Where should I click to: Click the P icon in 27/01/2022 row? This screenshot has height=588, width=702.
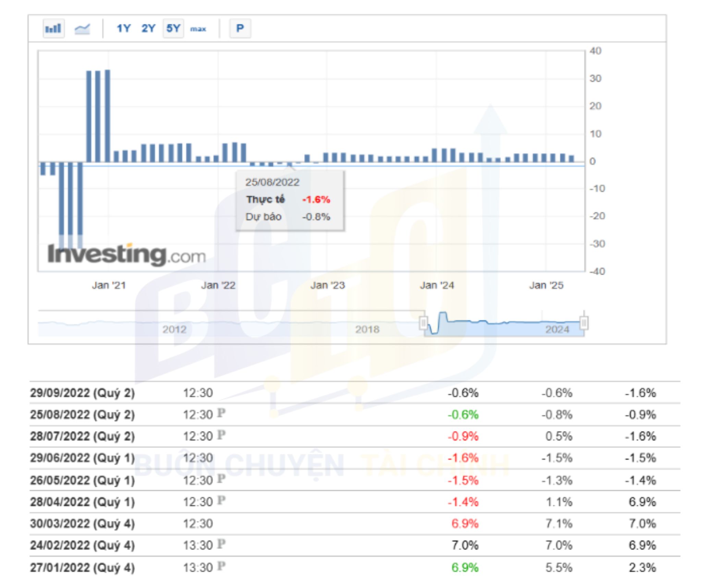coord(221,566)
